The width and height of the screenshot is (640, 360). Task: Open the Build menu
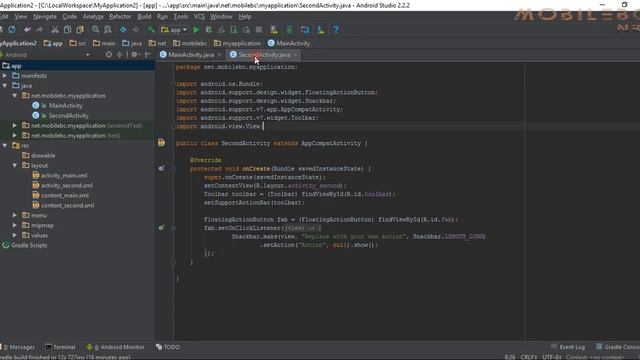click(x=144, y=17)
